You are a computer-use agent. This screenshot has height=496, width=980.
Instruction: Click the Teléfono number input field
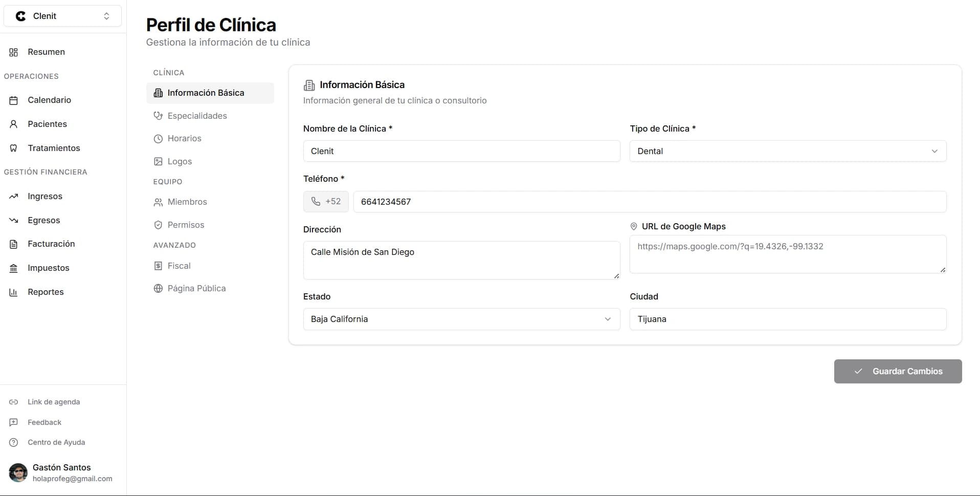[x=650, y=202]
